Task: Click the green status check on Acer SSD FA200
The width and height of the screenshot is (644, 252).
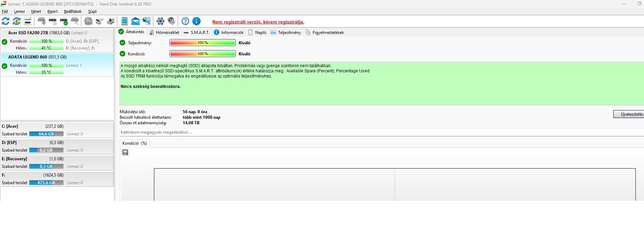Action: coord(4,42)
